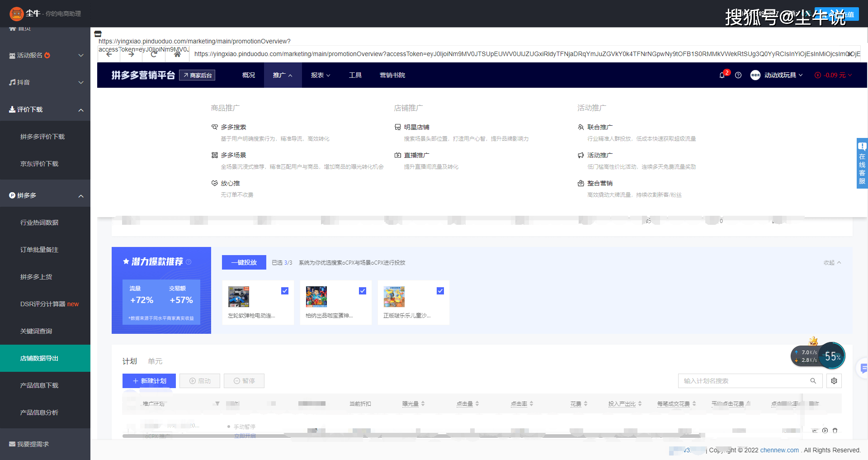Click the 多多场景 icon
The image size is (868, 460).
pyautogui.click(x=215, y=155)
